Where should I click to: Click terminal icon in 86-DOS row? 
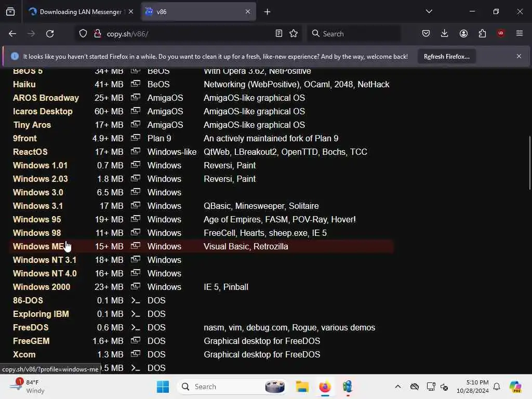(x=136, y=300)
